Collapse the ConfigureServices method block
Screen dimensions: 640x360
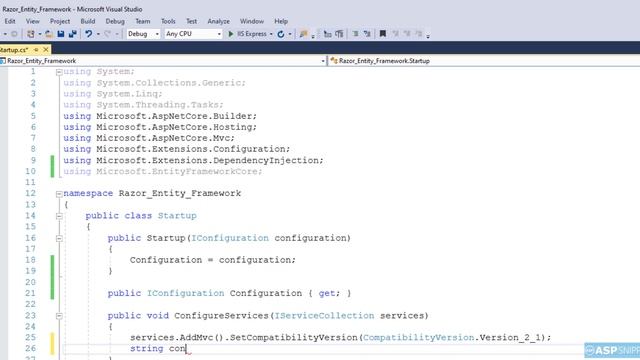pos(59,316)
